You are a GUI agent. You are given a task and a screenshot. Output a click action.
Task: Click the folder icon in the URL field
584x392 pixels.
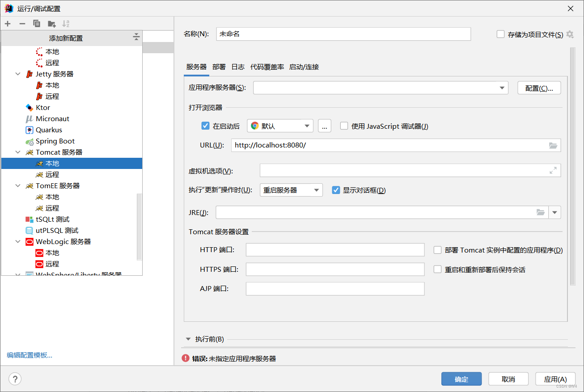tap(553, 145)
